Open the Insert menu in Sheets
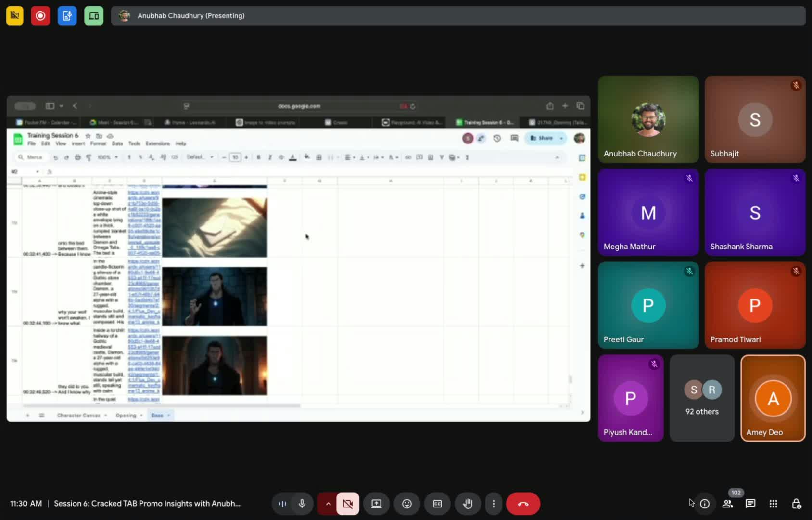This screenshot has height=520, width=812. coord(78,143)
